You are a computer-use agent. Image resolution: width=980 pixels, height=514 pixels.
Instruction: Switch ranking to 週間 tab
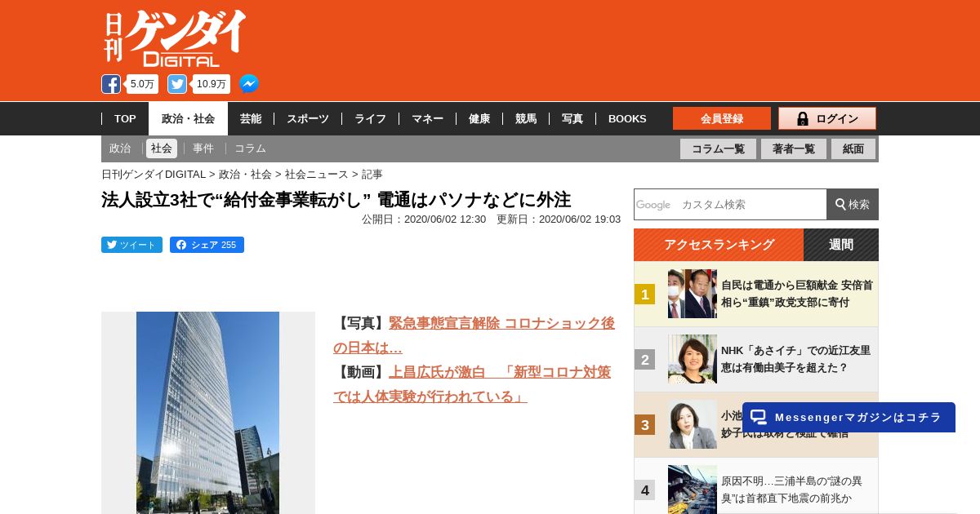click(841, 245)
